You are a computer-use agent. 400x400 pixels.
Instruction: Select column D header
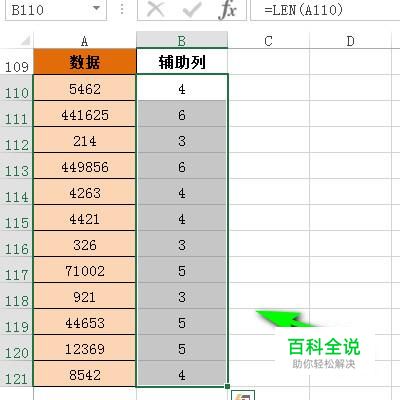click(x=350, y=41)
